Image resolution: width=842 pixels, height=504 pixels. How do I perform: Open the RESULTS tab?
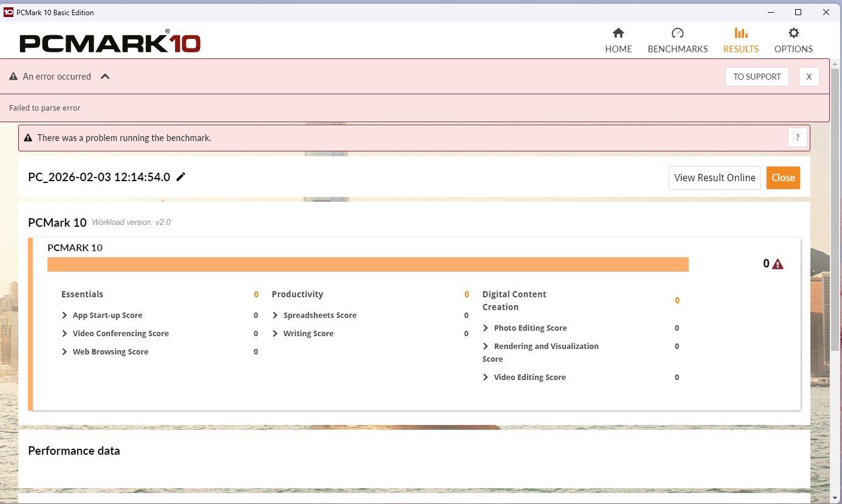click(x=740, y=40)
